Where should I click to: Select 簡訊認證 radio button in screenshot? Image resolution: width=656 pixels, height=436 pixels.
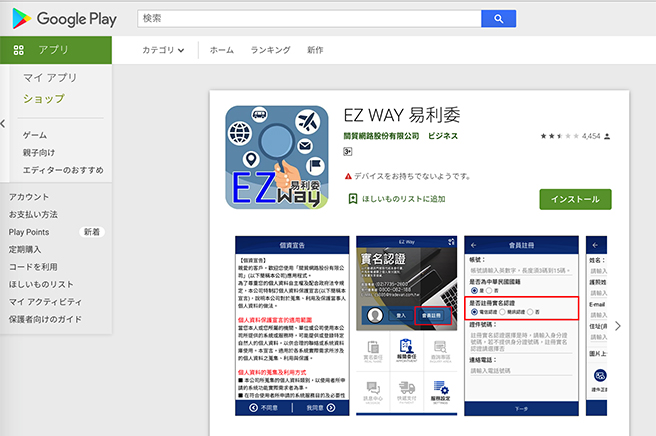tap(502, 312)
